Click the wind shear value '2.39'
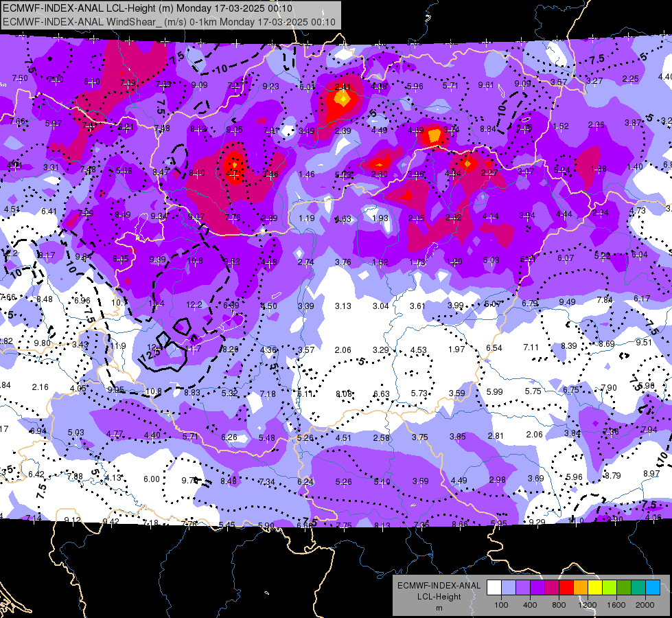The height and width of the screenshot is (618, 672). tap(343, 130)
